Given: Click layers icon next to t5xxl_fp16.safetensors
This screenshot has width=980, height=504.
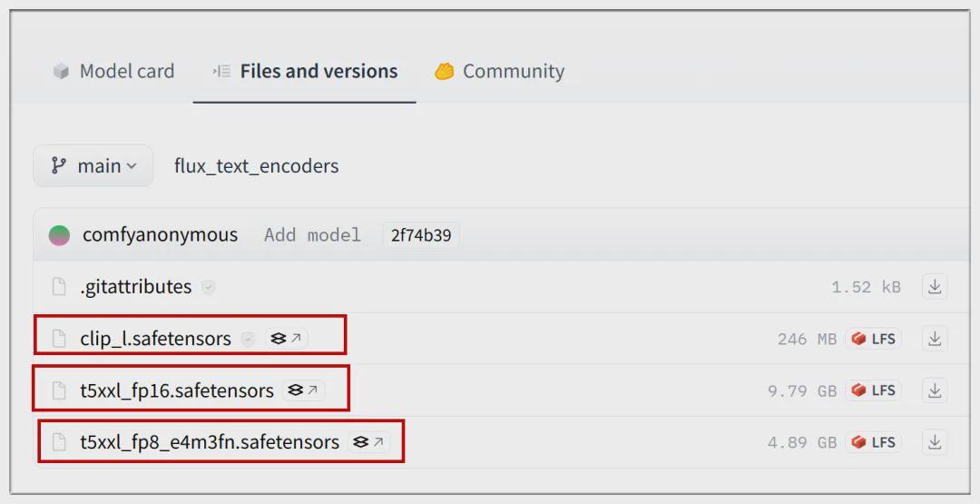Looking at the screenshot, I should [303, 390].
